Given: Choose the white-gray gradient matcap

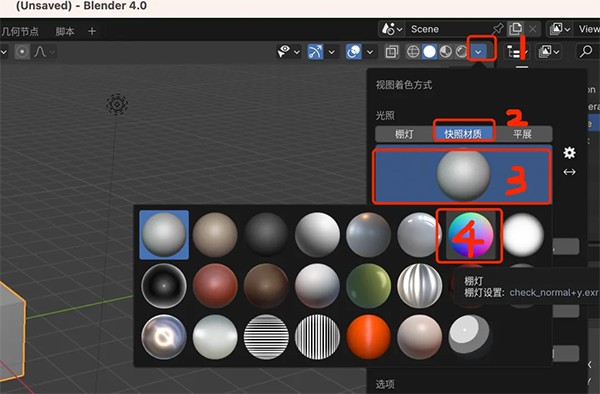Looking at the screenshot, I should [317, 234].
